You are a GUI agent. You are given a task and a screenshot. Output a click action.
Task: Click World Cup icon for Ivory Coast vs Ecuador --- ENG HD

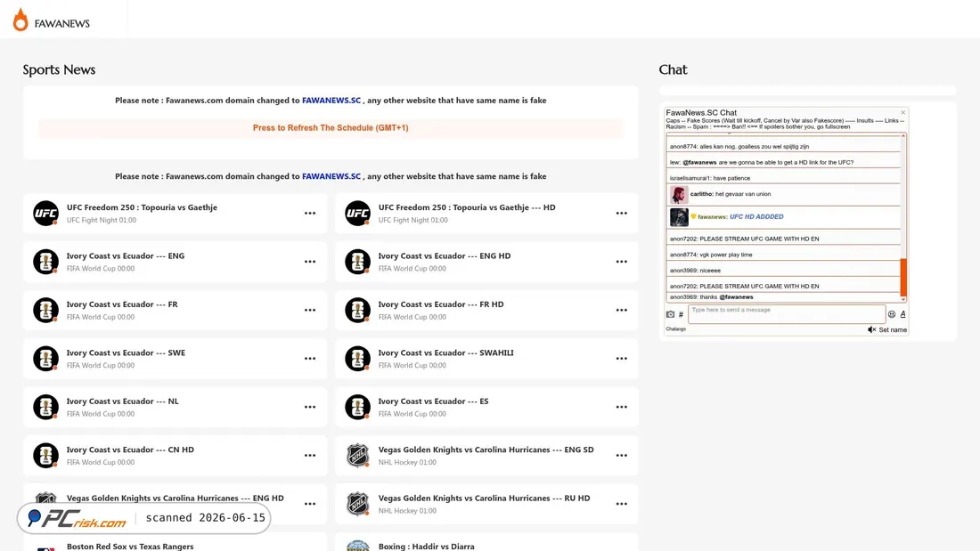357,262
